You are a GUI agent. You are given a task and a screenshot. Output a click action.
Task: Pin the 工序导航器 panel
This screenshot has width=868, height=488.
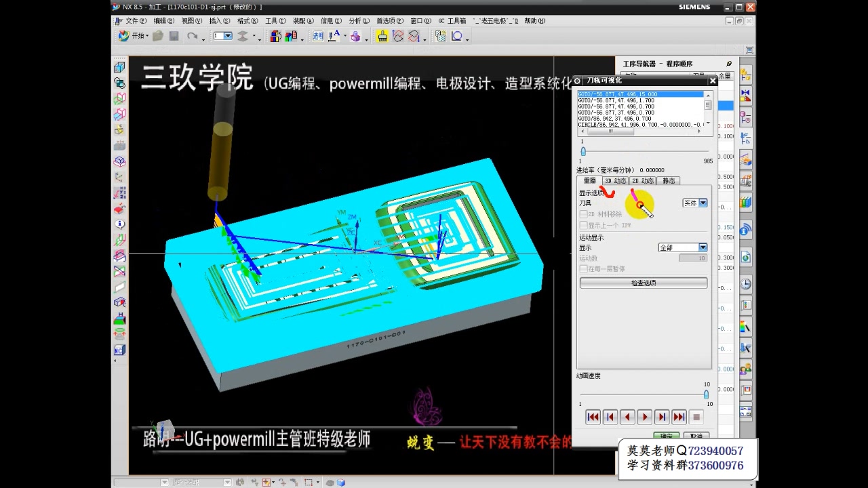pyautogui.click(x=729, y=64)
